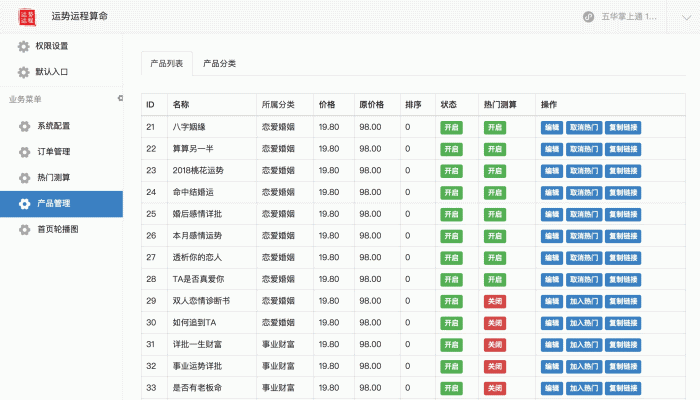Click the gear icon beside 权限设置
The width and height of the screenshot is (700, 400).
point(24,46)
